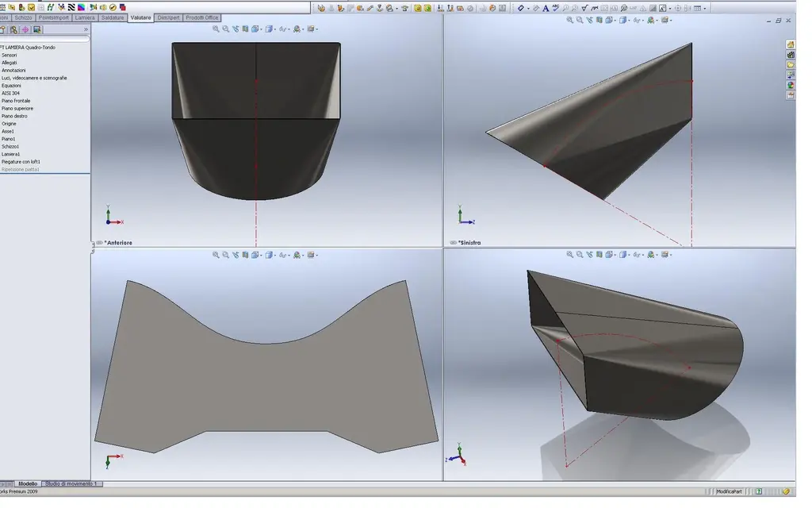Click the spell check icon

point(556,8)
